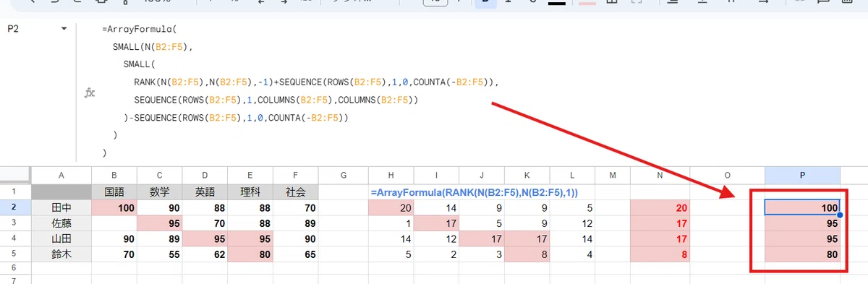Select the 山田 name cell
The height and width of the screenshot is (284, 868).
(61, 238)
